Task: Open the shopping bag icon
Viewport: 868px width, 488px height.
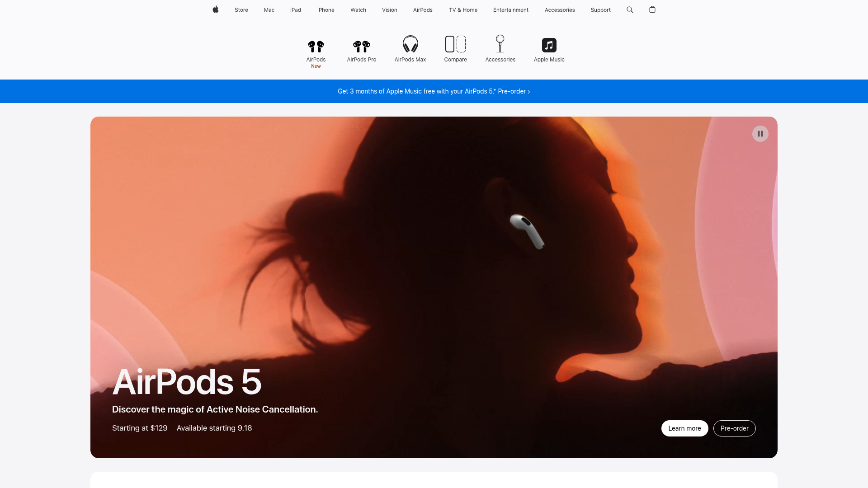Action: (x=652, y=9)
